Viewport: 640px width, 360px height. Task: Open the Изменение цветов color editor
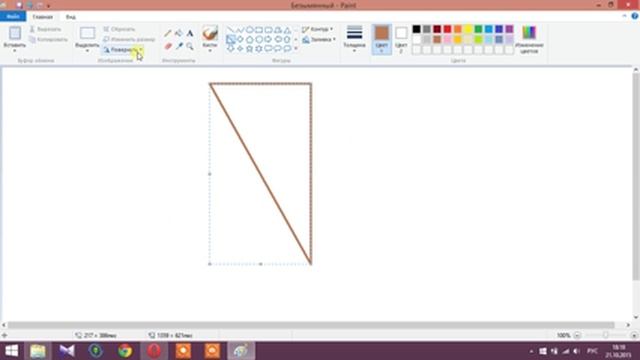tap(529, 39)
